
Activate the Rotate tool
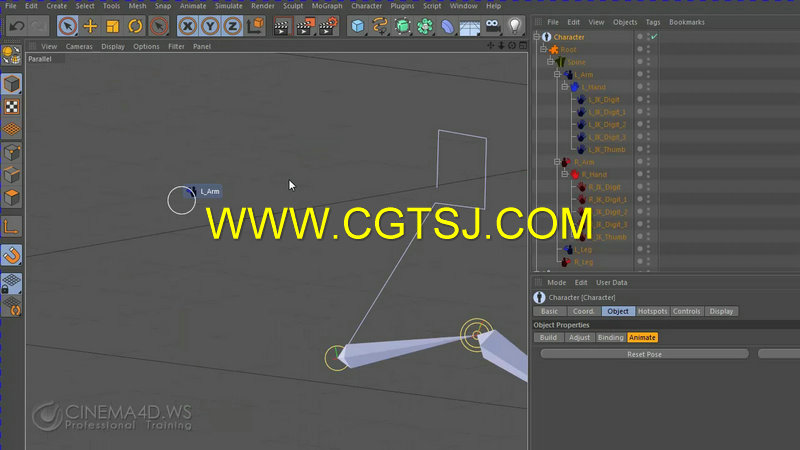(x=135, y=26)
